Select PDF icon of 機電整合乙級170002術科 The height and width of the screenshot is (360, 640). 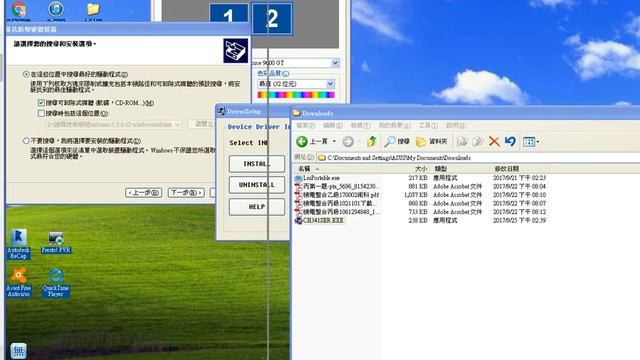click(x=298, y=195)
